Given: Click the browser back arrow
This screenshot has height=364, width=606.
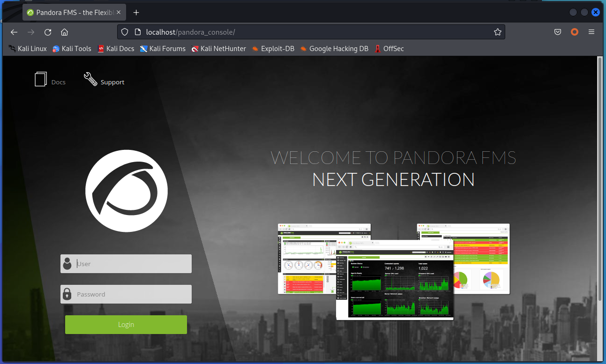Looking at the screenshot, I should pyautogui.click(x=14, y=32).
